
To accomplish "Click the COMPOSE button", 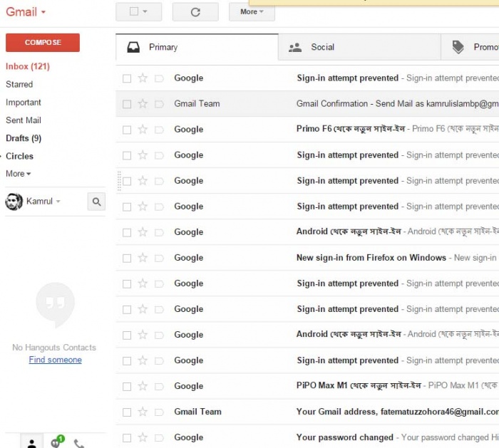I will pos(43,43).
